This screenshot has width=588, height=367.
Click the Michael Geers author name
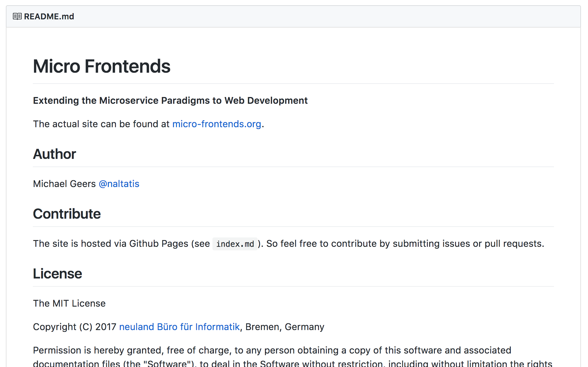[x=64, y=184]
